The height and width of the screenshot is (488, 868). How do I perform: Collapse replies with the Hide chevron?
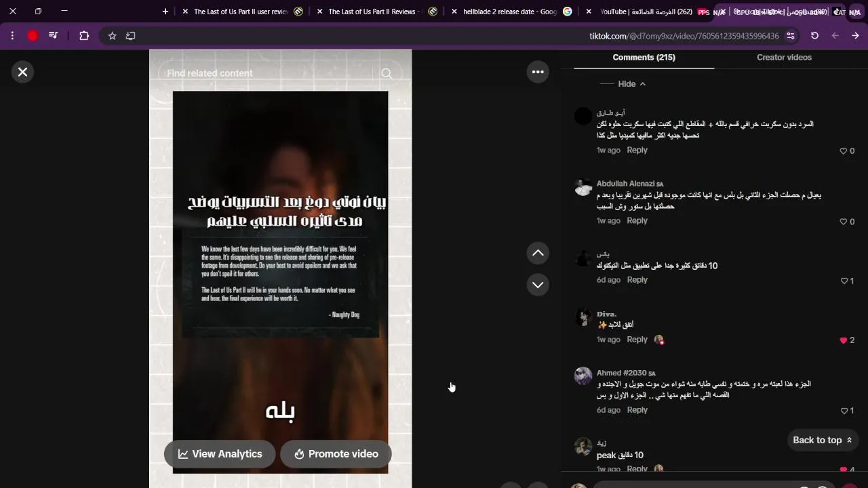pyautogui.click(x=631, y=84)
